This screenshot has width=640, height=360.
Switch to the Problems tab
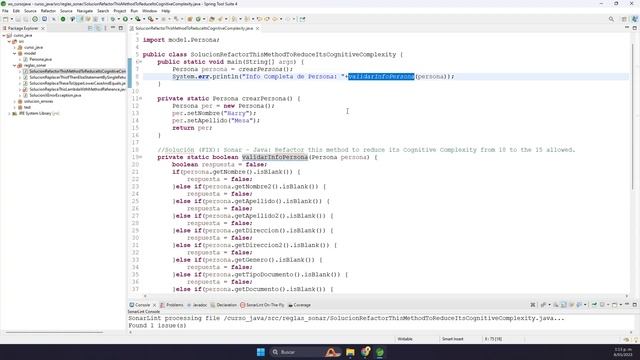172,305
